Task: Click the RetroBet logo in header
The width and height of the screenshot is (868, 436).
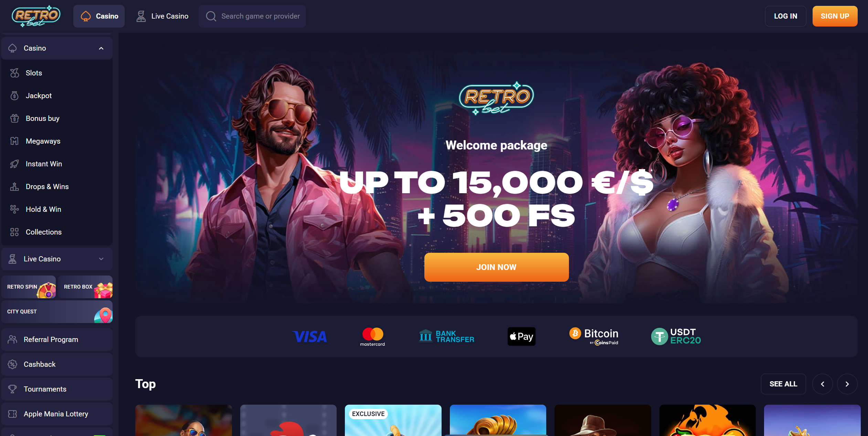Action: (36, 16)
